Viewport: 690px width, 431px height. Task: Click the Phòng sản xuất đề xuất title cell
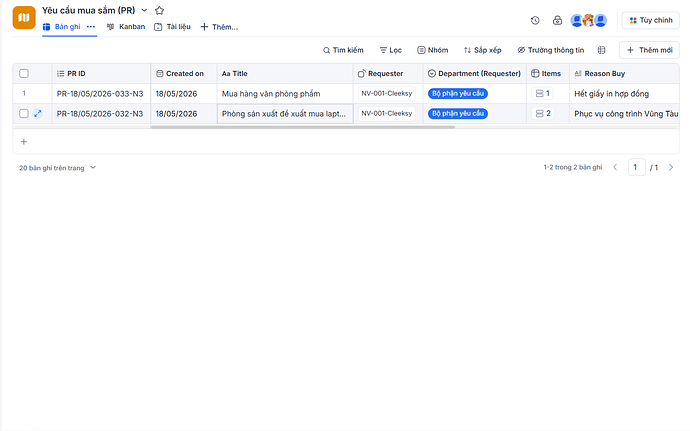coord(285,114)
